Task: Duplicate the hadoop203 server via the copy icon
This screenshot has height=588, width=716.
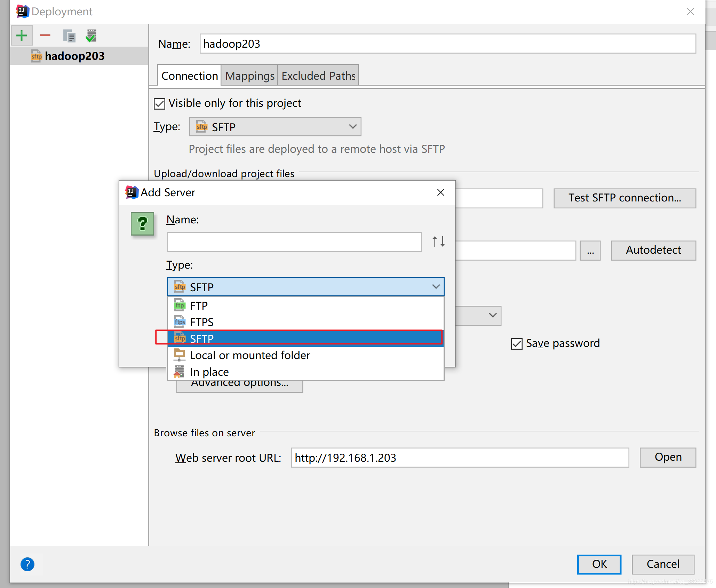Action: point(69,35)
